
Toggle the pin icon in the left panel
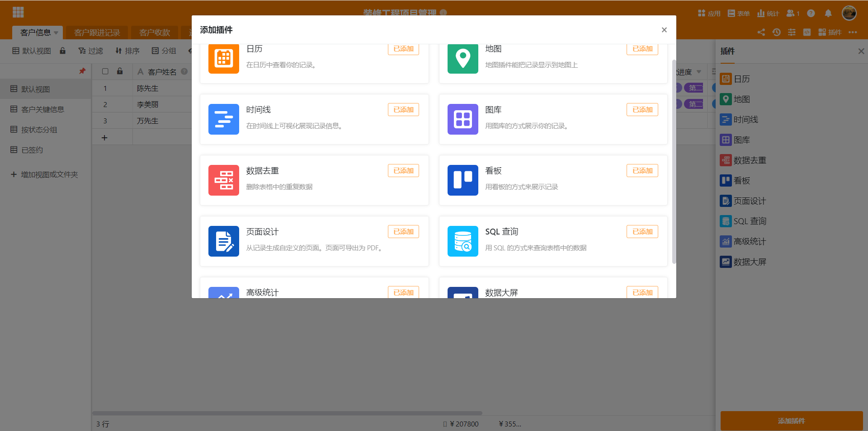(82, 71)
